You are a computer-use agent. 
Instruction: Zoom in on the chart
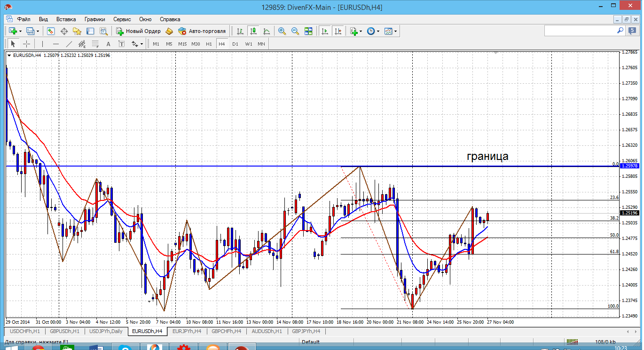(x=282, y=31)
